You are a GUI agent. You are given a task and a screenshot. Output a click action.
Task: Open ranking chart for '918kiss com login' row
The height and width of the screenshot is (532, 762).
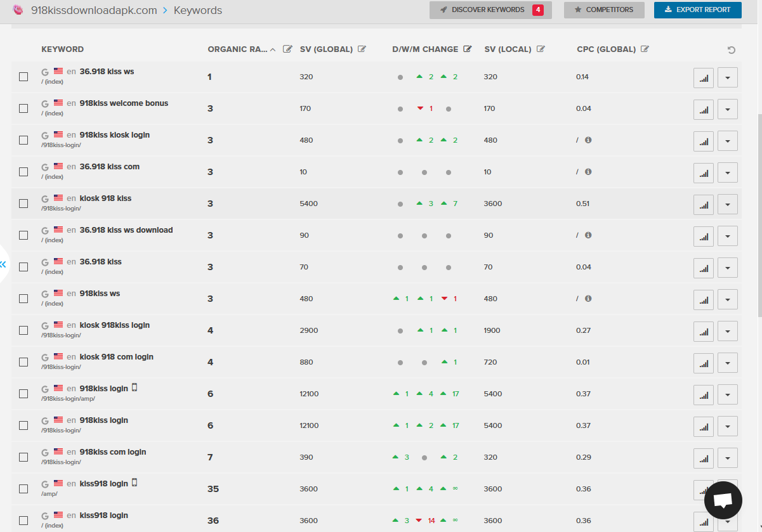(703, 458)
